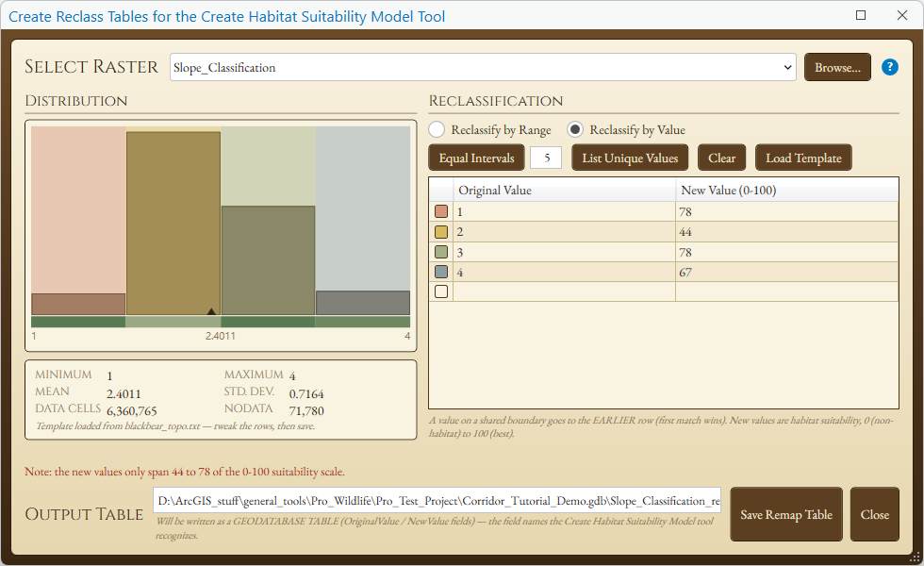
Task: Click the List Unique Values button
Action: click(x=630, y=158)
